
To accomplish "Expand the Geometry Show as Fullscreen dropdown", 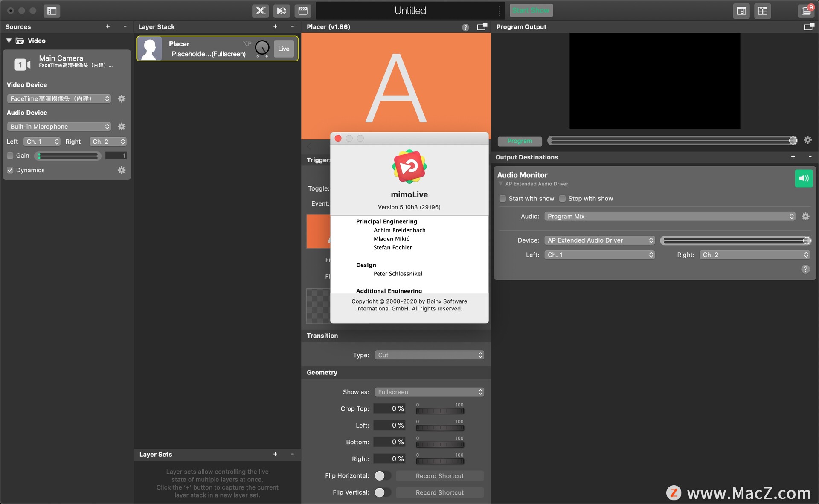I will [x=429, y=392].
